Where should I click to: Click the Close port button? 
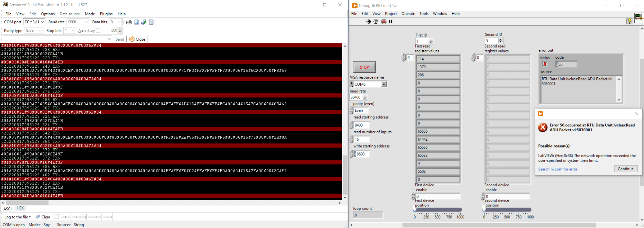coord(137,39)
